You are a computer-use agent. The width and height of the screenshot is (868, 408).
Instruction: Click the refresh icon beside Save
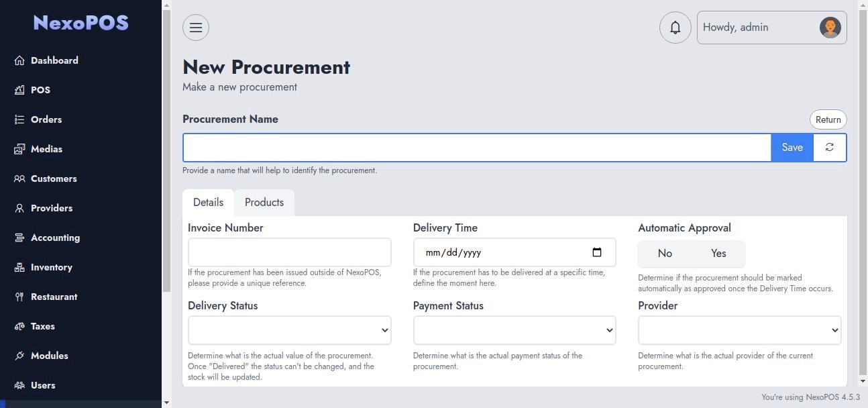[830, 148]
